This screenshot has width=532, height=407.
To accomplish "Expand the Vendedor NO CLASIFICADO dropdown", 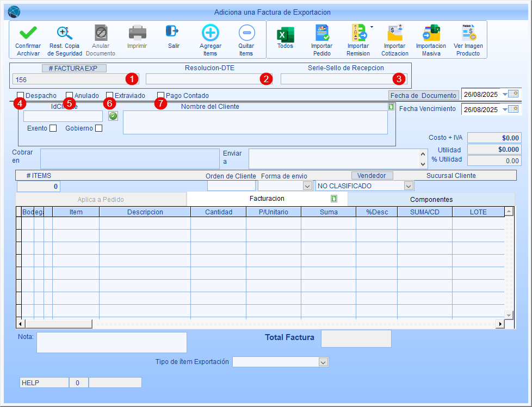I will click(409, 186).
